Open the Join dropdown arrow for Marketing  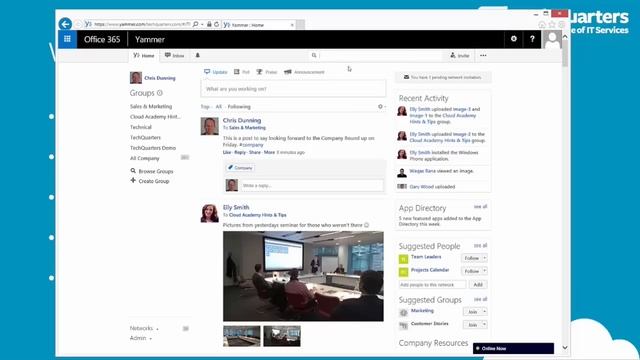point(484,312)
